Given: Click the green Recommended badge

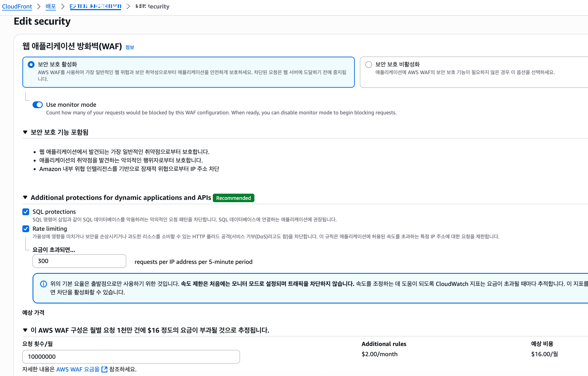Looking at the screenshot, I should pyautogui.click(x=233, y=198).
